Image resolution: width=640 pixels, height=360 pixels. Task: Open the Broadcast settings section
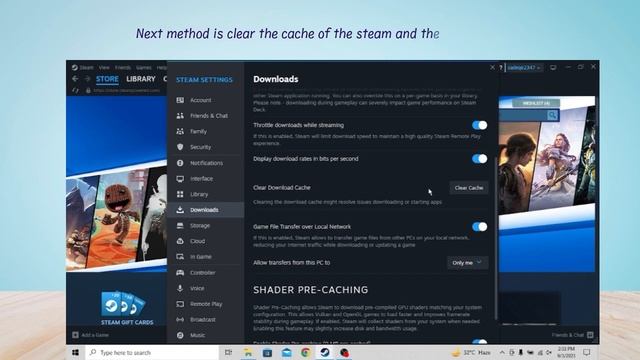tap(205, 320)
